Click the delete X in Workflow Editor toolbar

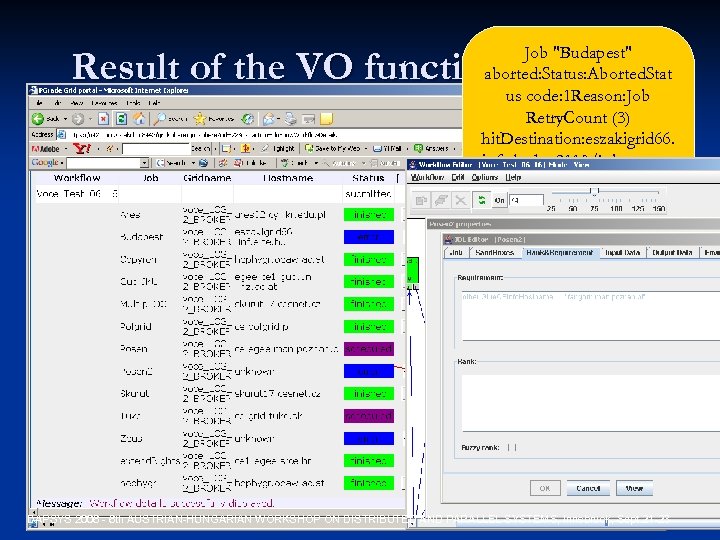[461, 200]
